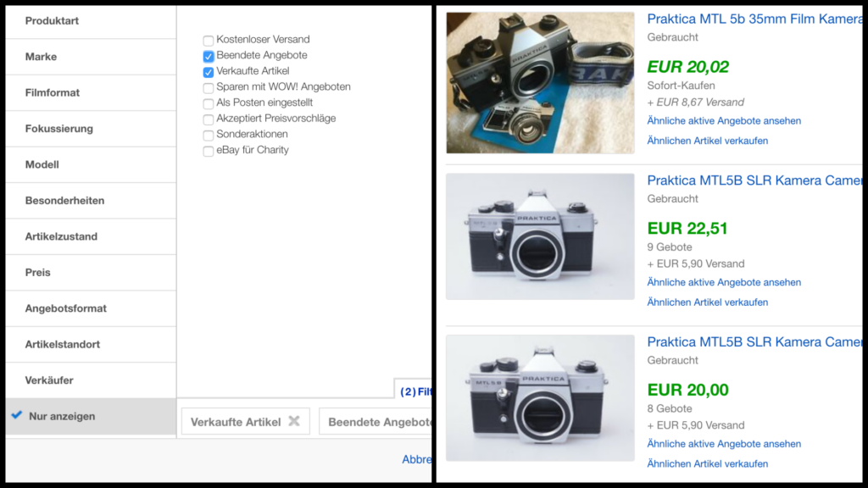Viewport: 868px width, 488px height.
Task: Enable Akzeptiert Preisvorschläge filter
Action: [209, 119]
